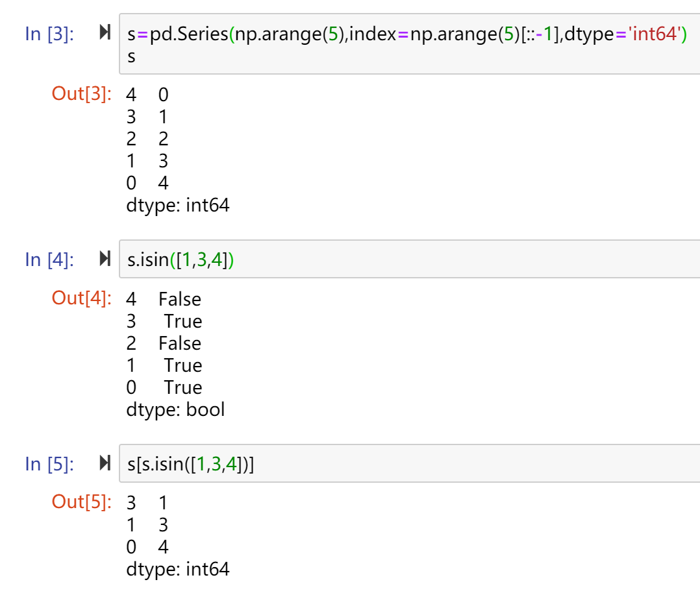Run cell In [4] with the run icon

point(105,258)
